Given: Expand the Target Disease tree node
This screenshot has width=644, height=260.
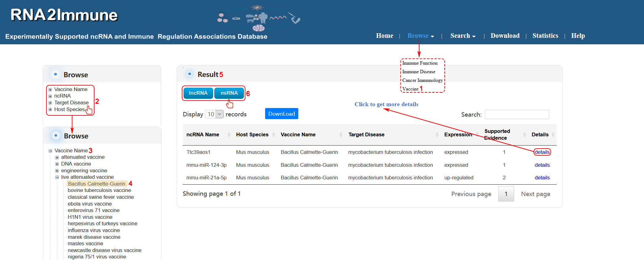Looking at the screenshot, I should 50,103.
